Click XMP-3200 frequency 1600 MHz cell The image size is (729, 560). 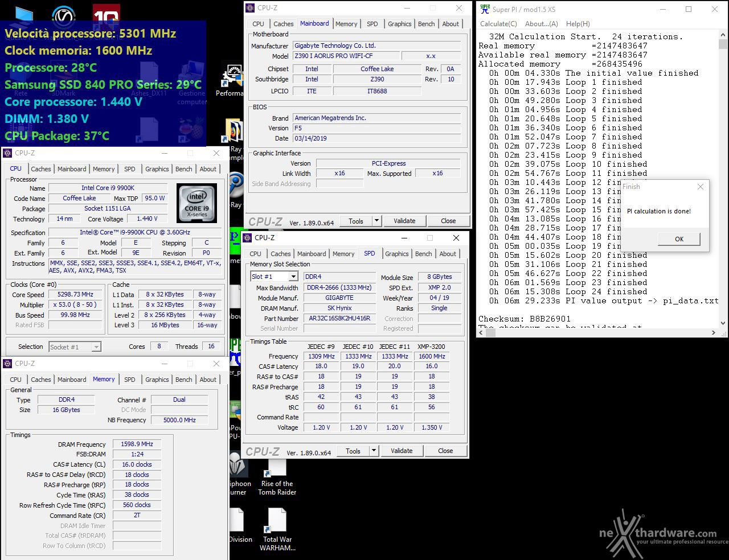pyautogui.click(x=432, y=356)
